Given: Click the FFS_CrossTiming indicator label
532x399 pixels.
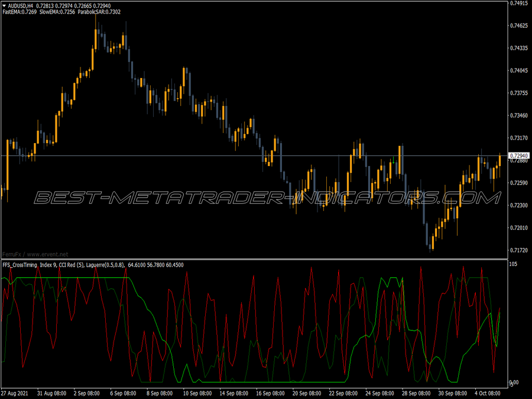Looking at the screenshot, I should point(20,265).
